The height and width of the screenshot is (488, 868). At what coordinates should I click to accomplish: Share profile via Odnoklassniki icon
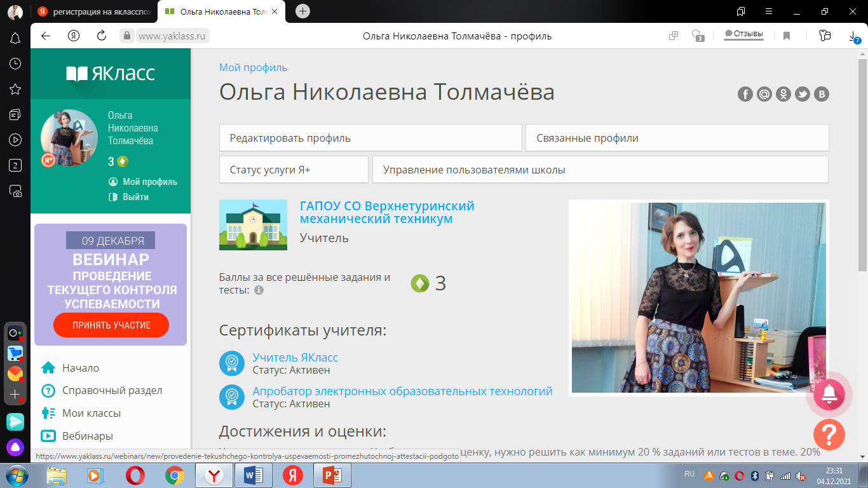click(783, 94)
